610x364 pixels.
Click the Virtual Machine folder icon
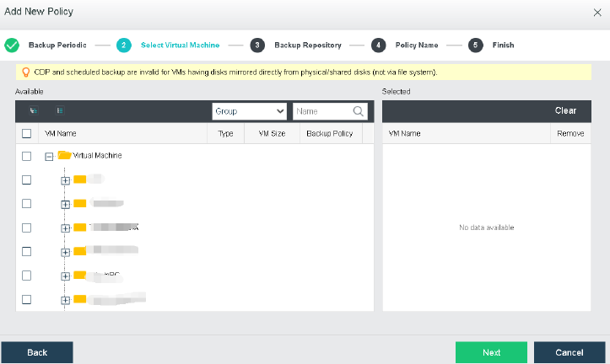point(65,155)
